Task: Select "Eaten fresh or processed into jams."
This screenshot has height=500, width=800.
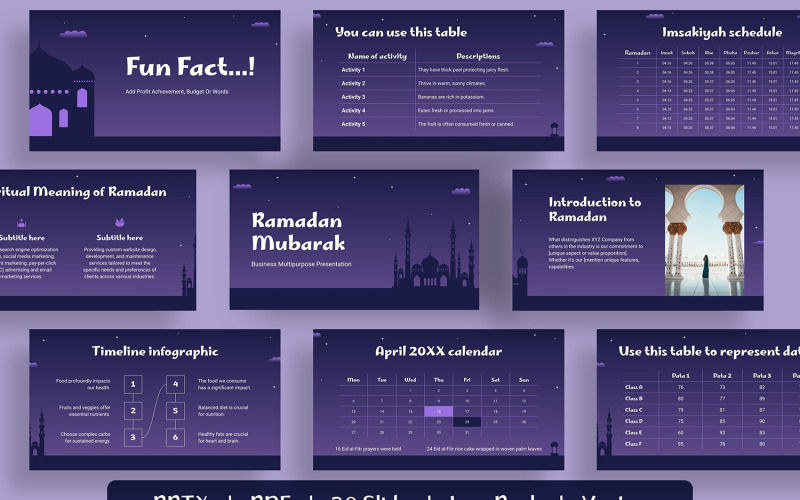Action: pos(456,111)
